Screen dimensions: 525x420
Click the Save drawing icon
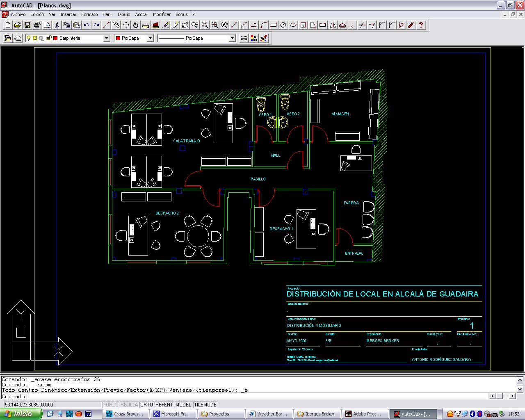pos(27,25)
